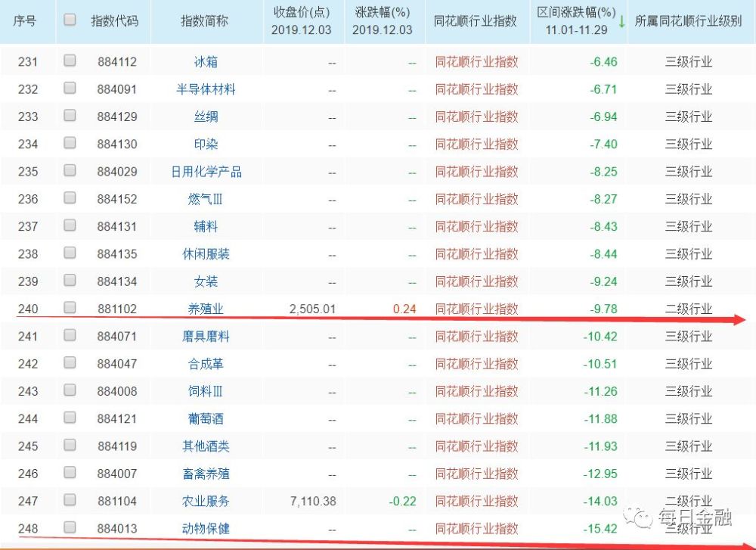The image size is (756, 550).
Task: Select the -9.78 interval change value
Action: pos(603,309)
